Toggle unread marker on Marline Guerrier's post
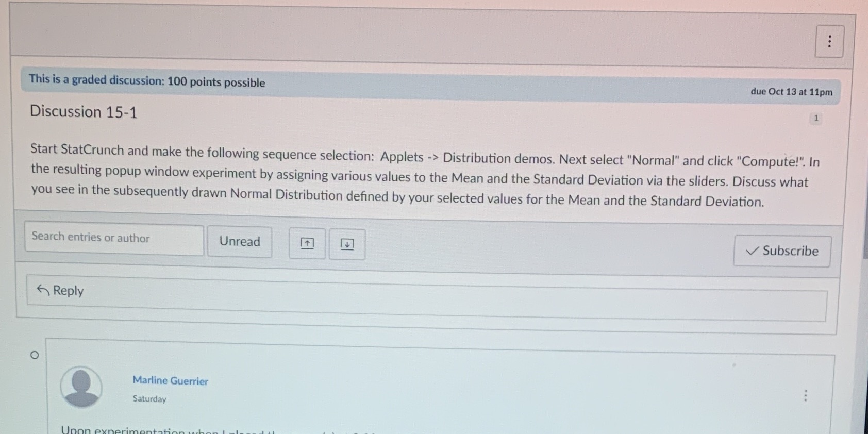Image resolution: width=868 pixels, height=434 pixels. tap(35, 355)
